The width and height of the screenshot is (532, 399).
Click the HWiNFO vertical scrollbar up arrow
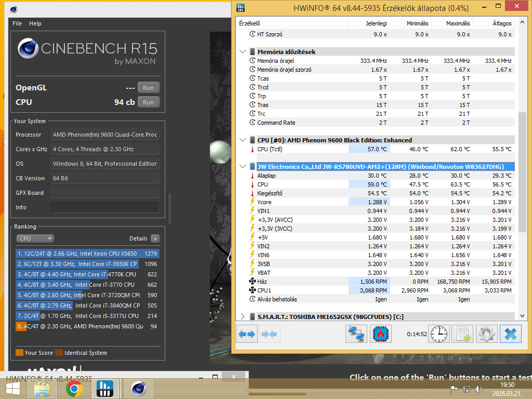click(x=523, y=22)
